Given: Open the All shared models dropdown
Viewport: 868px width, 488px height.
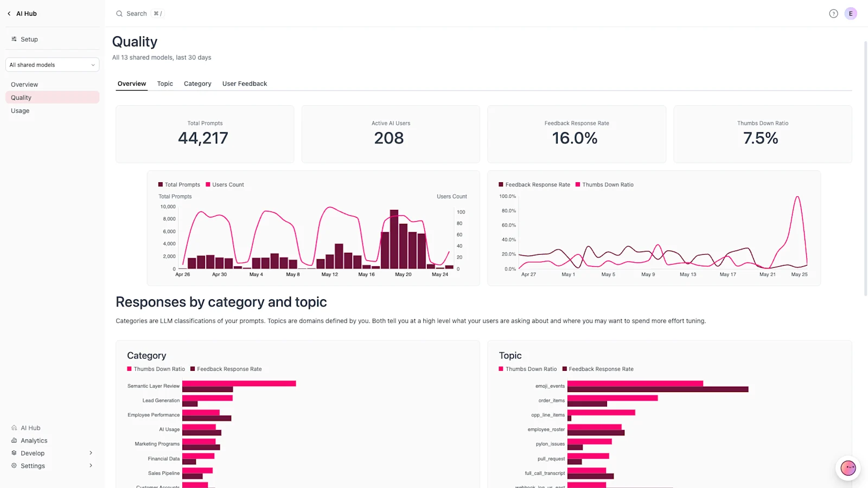Looking at the screenshot, I should [x=52, y=65].
